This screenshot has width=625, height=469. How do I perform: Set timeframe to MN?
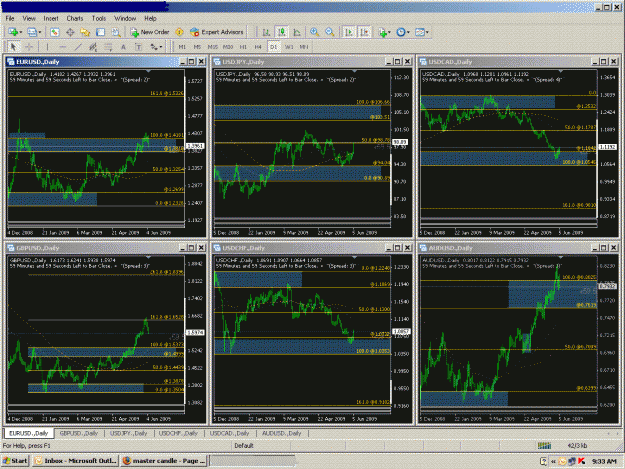pos(304,47)
